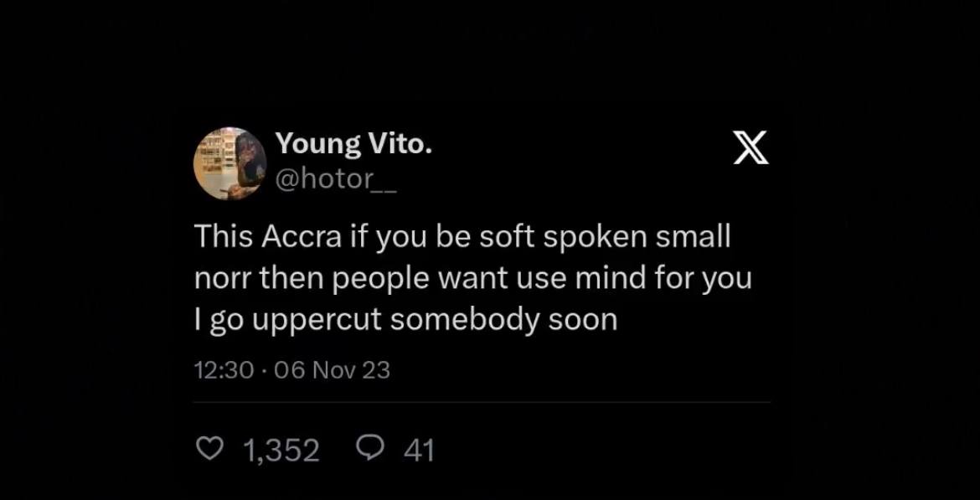View the 41 replies count
Image resolution: width=980 pixels, height=500 pixels.
(x=419, y=451)
